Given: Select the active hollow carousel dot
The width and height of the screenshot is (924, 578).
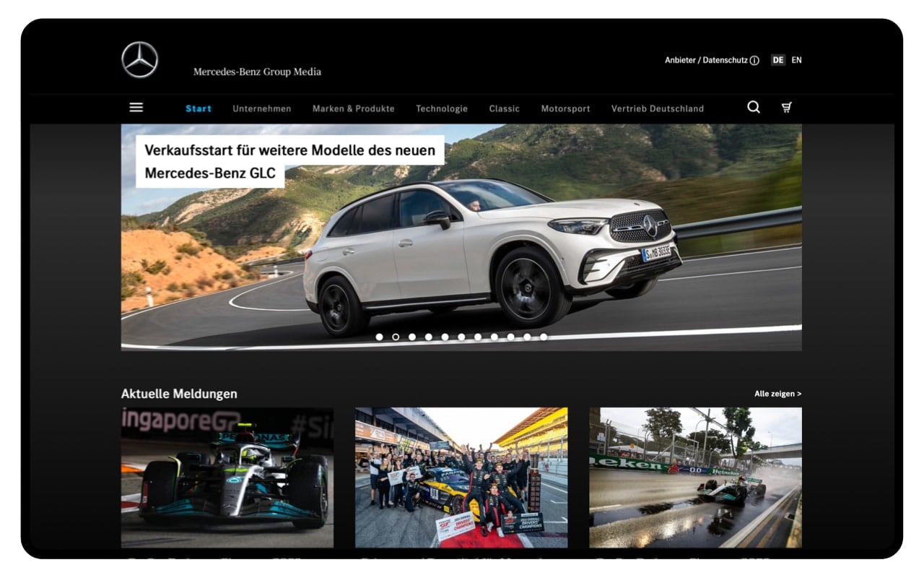Looking at the screenshot, I should pyautogui.click(x=396, y=337).
